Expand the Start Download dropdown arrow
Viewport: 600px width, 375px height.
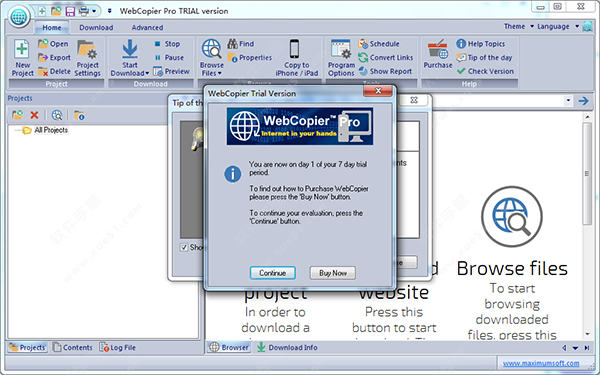pos(147,73)
